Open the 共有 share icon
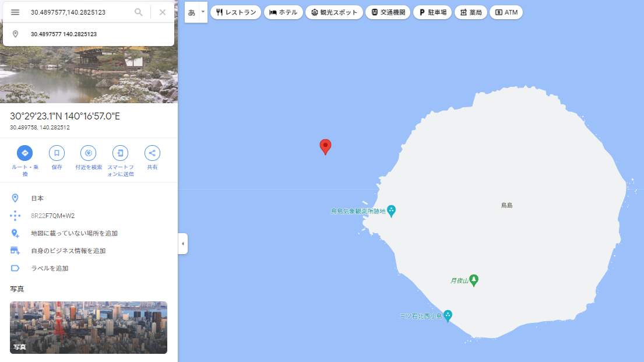Image resolution: width=644 pixels, height=362 pixels. click(x=152, y=153)
